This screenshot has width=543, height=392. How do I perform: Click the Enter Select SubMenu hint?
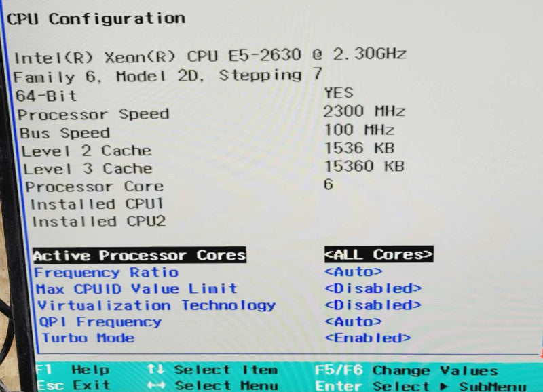coord(420,386)
